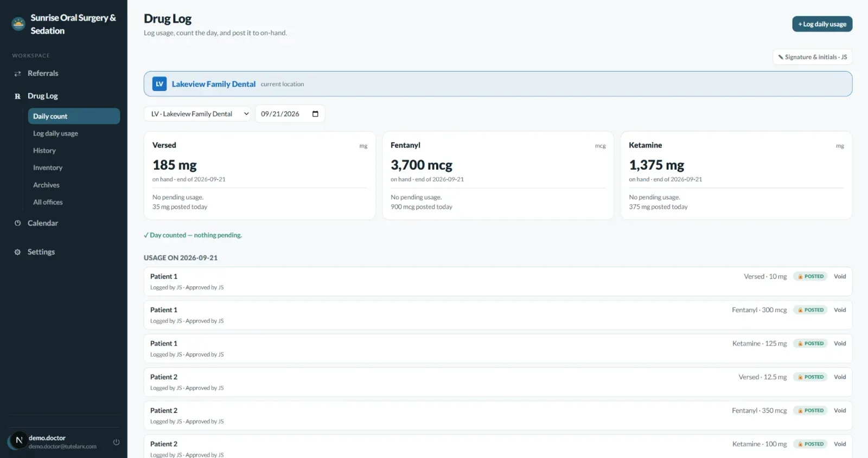
Task: Void the Patient 2 Ketamine 100 mg entry
Action: point(840,444)
